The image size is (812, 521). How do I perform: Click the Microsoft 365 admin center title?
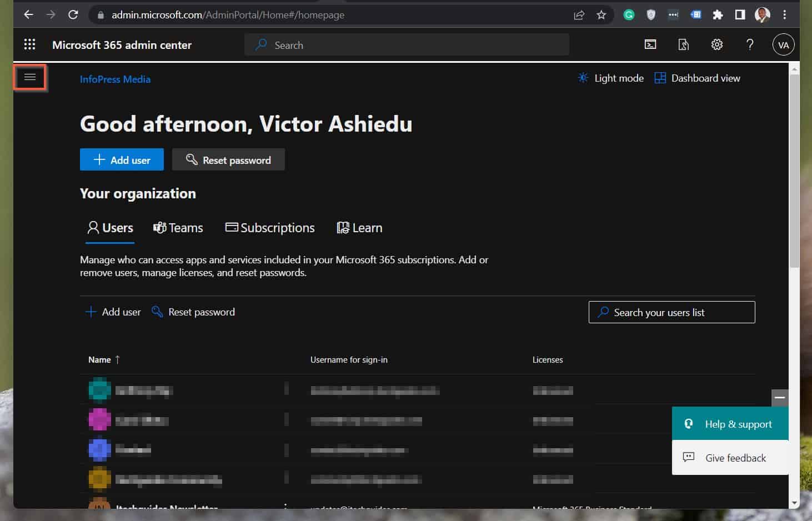(x=122, y=45)
